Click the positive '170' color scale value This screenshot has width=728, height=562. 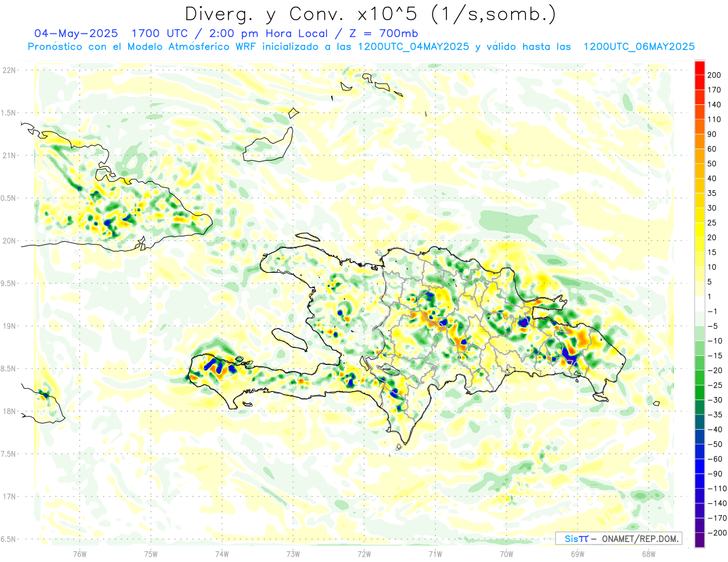pyautogui.click(x=714, y=90)
